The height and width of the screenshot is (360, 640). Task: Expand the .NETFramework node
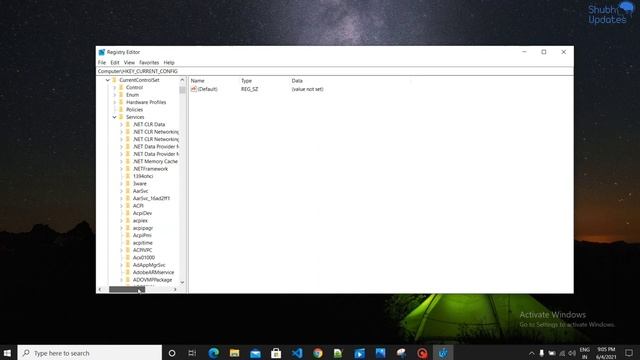pyautogui.click(x=122, y=169)
